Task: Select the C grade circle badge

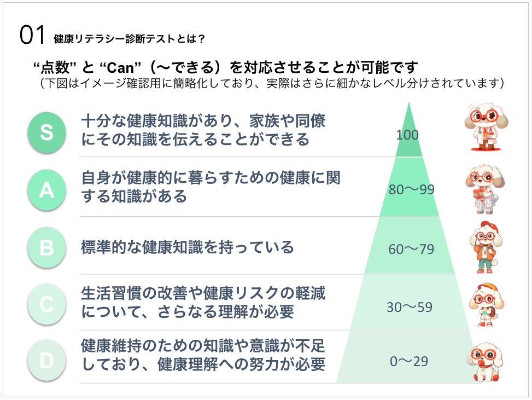Action: click(46, 304)
